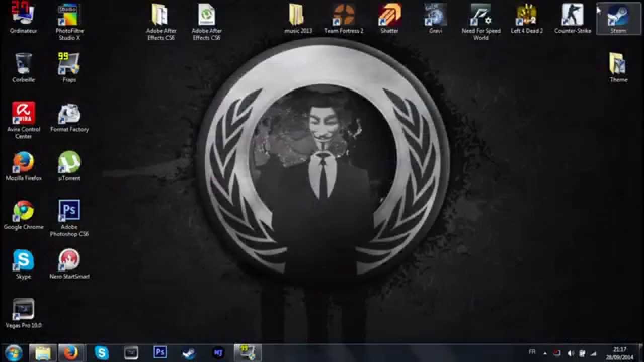644x362 pixels.
Task: Show hidden tray icons arrow
Action: [545, 353]
